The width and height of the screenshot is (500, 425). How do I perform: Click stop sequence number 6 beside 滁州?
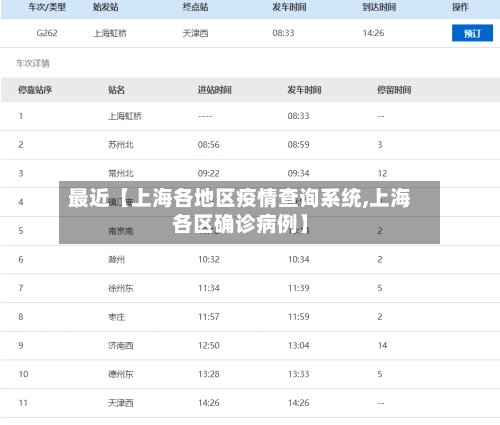(21, 259)
